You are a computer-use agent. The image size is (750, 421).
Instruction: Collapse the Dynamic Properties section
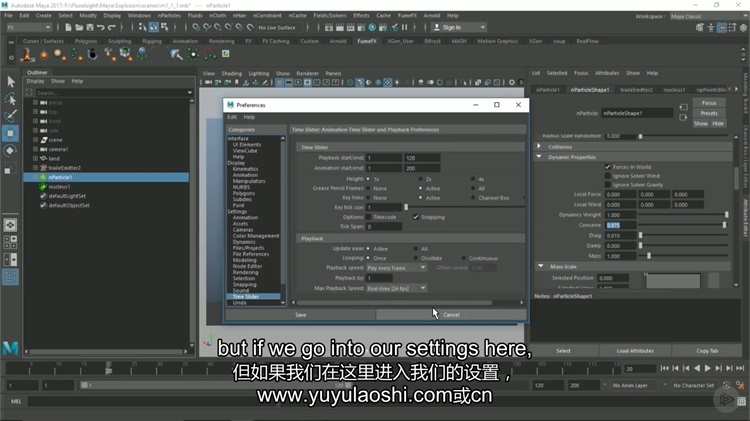pyautogui.click(x=540, y=157)
